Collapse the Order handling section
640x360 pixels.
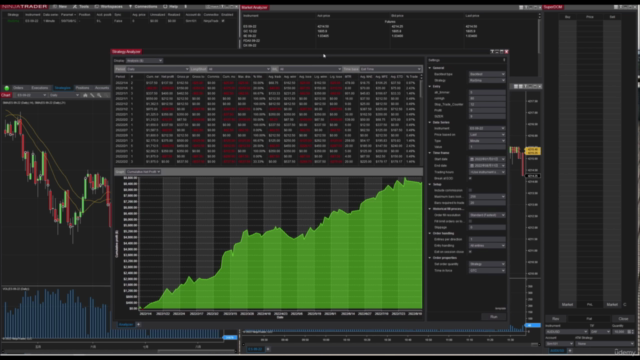(430, 233)
